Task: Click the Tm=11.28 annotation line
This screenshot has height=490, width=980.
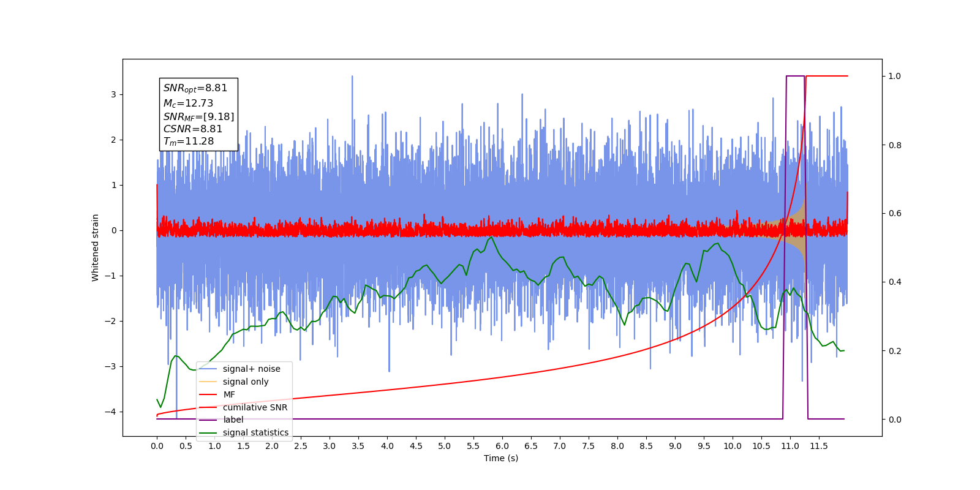Action: pyautogui.click(x=189, y=141)
